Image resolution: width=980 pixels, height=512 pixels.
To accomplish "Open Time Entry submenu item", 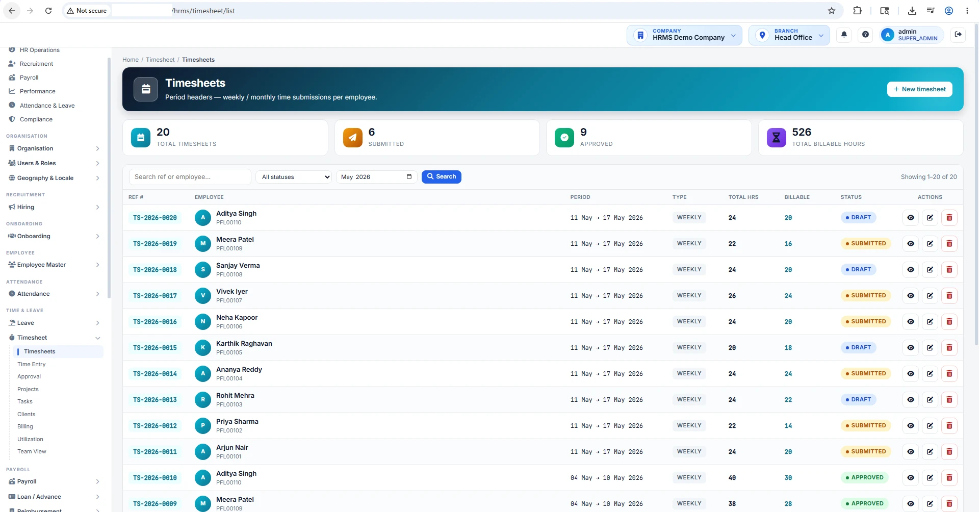I will pos(32,364).
